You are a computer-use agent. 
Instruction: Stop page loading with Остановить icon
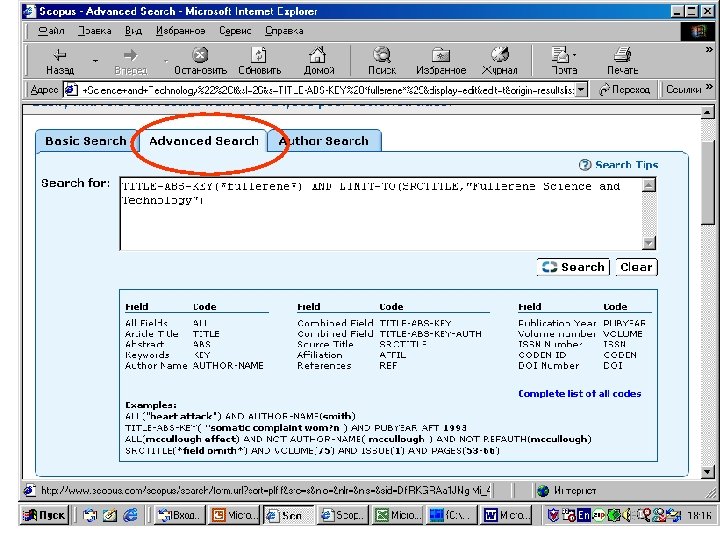[200, 61]
